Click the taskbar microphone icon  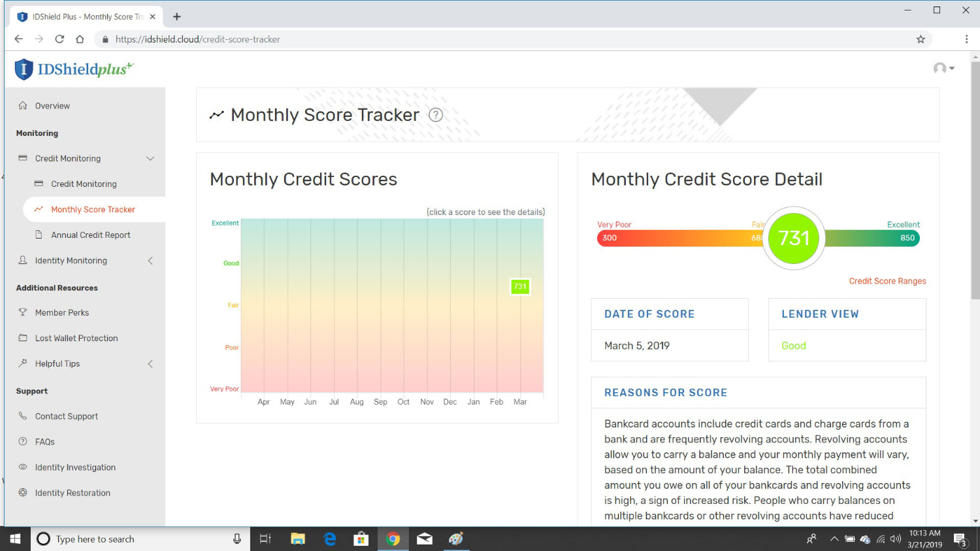pos(237,539)
